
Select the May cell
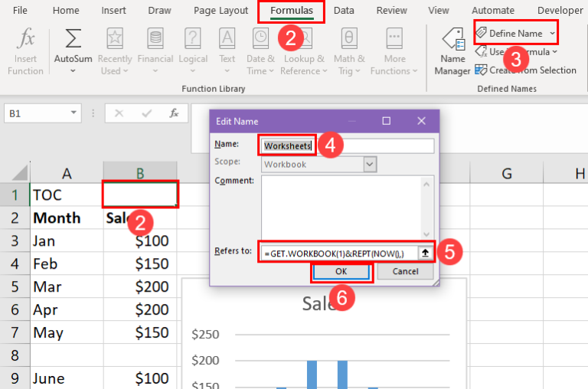67,332
